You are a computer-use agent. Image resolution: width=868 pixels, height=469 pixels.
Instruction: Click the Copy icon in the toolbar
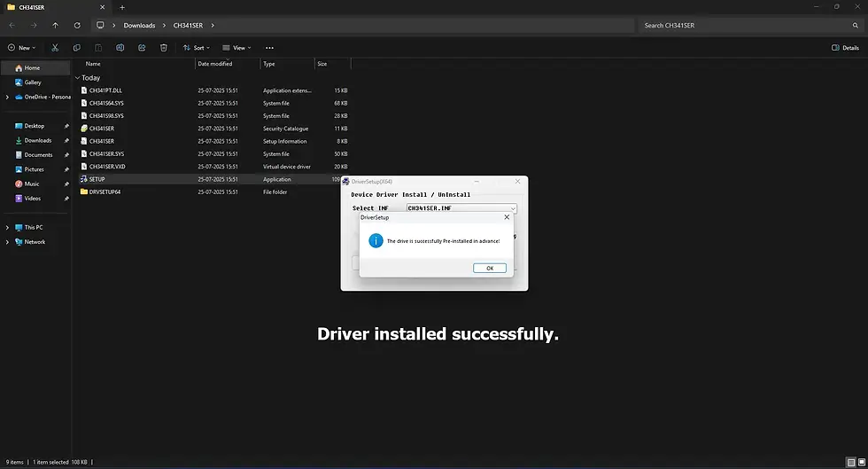click(76, 48)
